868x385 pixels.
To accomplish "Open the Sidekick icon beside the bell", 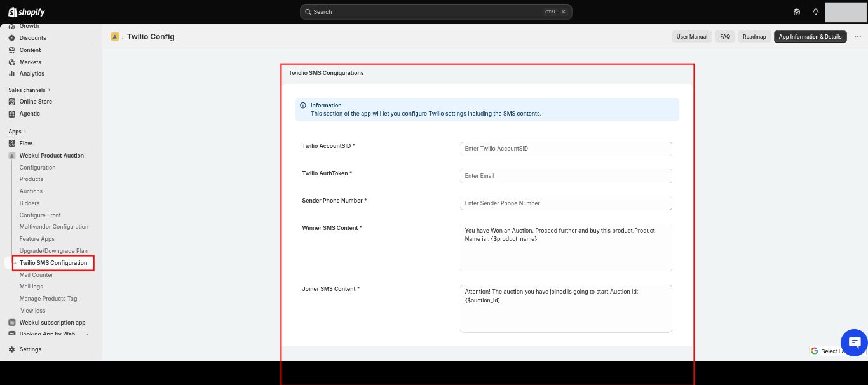I will click(x=797, y=12).
